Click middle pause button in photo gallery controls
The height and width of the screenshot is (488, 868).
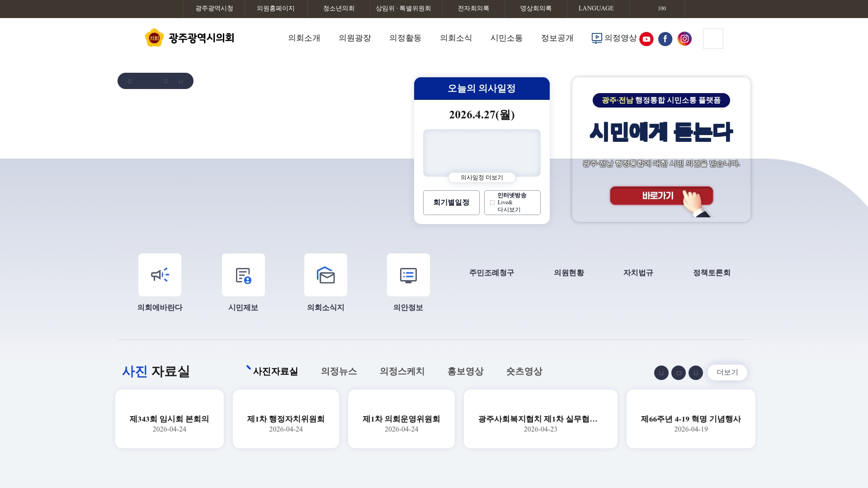click(678, 373)
